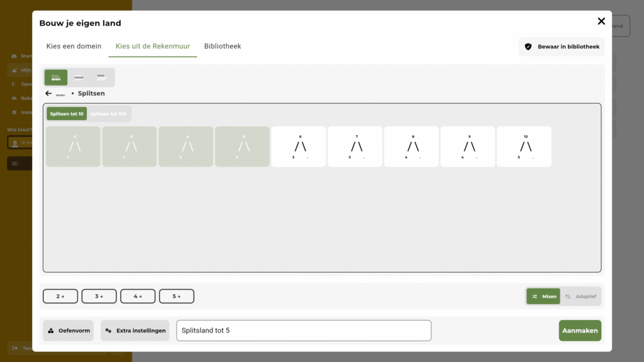The height and width of the screenshot is (362, 644).
Task: Switch to the second wall view icon
Action: pos(79,77)
